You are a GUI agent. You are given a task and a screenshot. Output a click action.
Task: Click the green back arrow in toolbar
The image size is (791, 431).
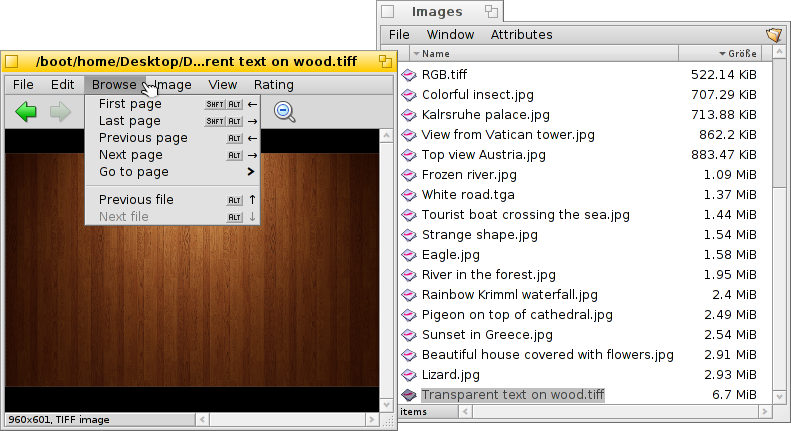(26, 112)
